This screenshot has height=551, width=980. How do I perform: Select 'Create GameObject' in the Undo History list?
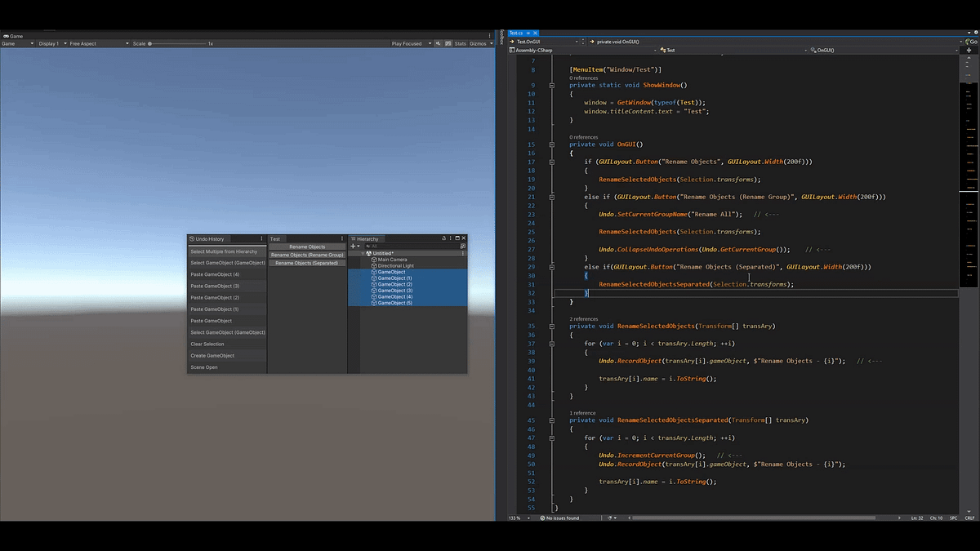(212, 355)
